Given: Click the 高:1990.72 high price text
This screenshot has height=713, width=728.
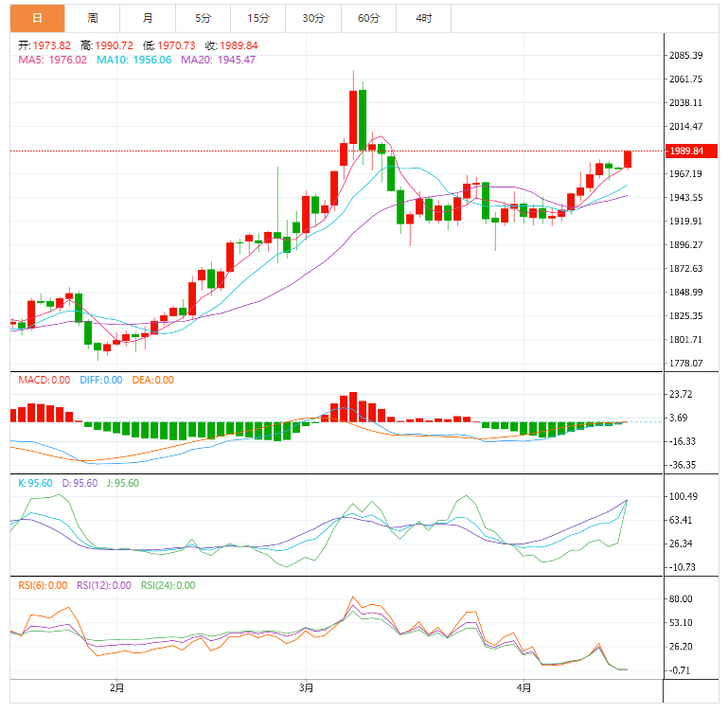Looking at the screenshot, I should click(x=107, y=45).
